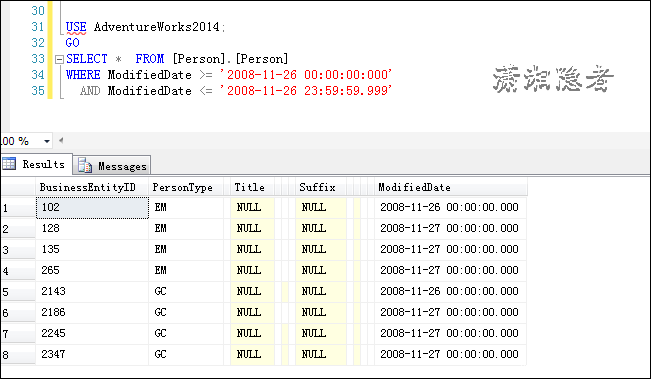
Task: Click the ModifiedDate cell in row 2347
Action: click(450, 355)
